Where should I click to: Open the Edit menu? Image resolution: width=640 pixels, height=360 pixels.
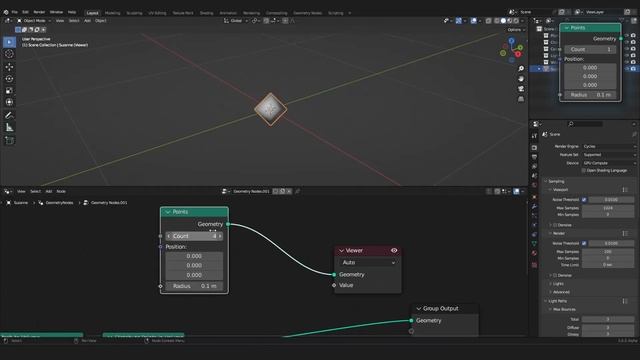pos(25,12)
